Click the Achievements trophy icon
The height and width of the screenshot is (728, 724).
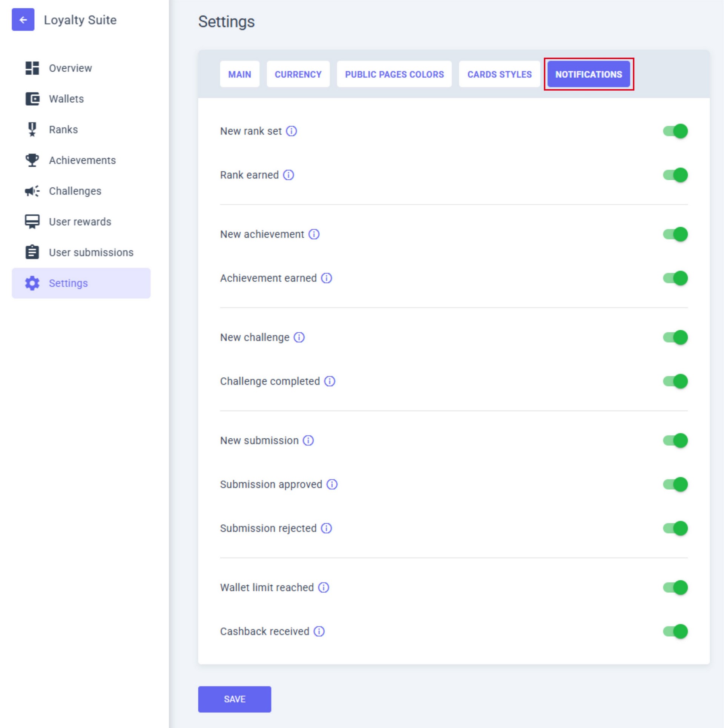pos(32,160)
